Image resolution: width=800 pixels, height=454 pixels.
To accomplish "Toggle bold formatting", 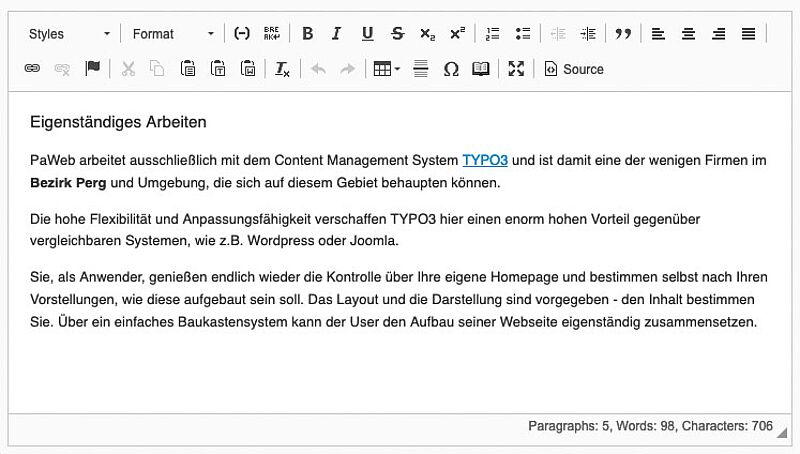I will point(307,34).
